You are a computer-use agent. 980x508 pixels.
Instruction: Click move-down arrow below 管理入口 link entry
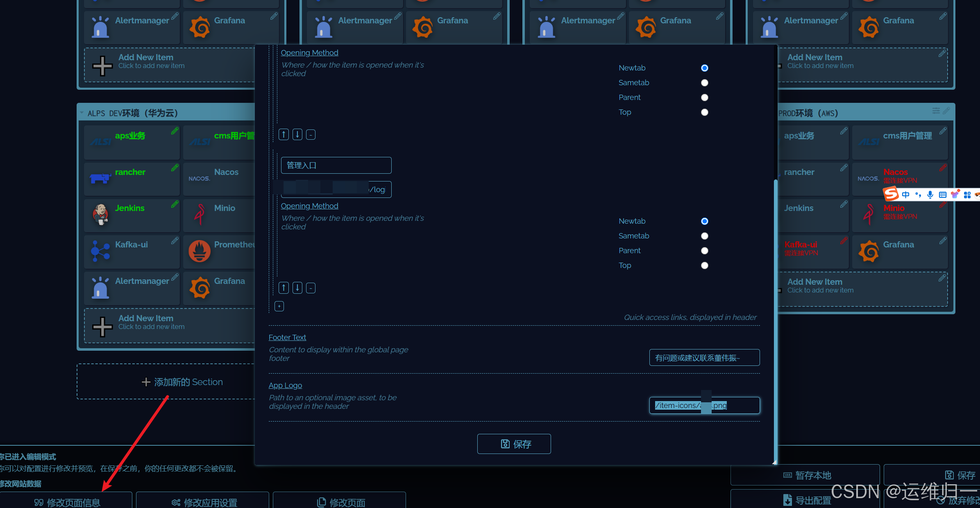(x=297, y=288)
